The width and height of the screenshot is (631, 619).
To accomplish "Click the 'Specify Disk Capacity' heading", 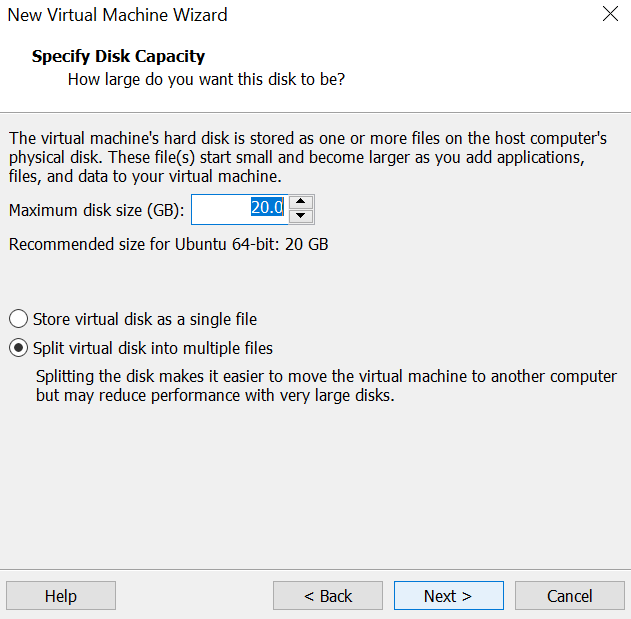I will click(x=118, y=56).
